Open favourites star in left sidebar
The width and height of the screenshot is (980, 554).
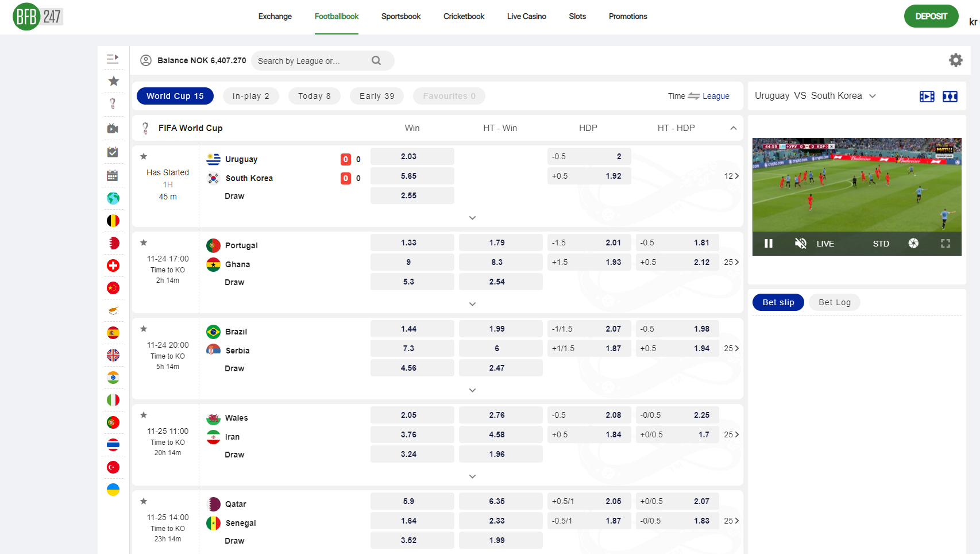114,81
